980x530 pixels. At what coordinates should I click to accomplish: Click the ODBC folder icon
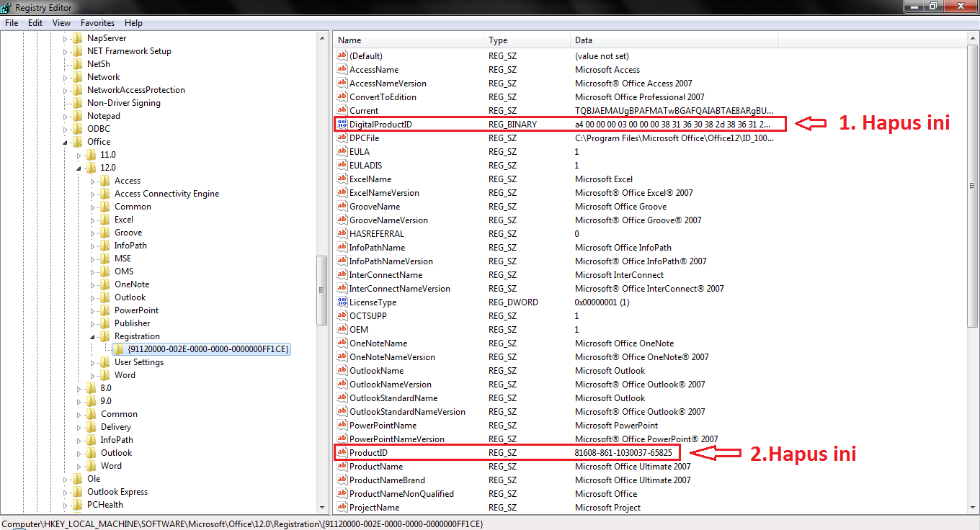point(78,129)
